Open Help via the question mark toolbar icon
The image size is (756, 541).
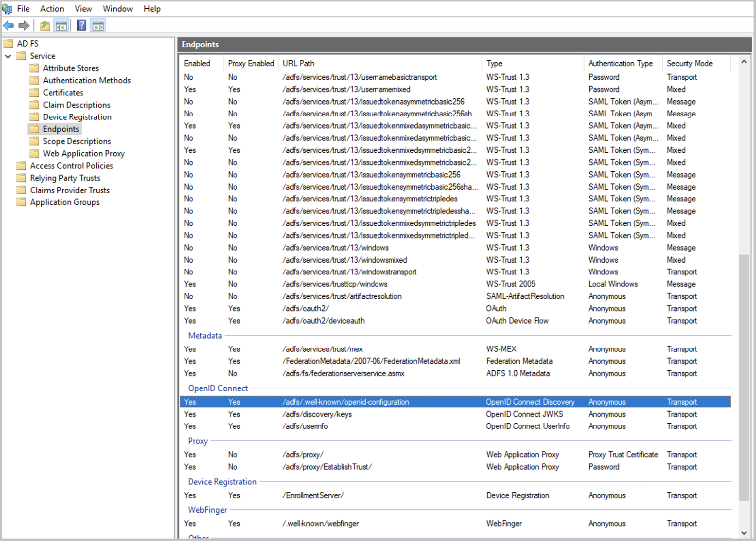pos(81,25)
